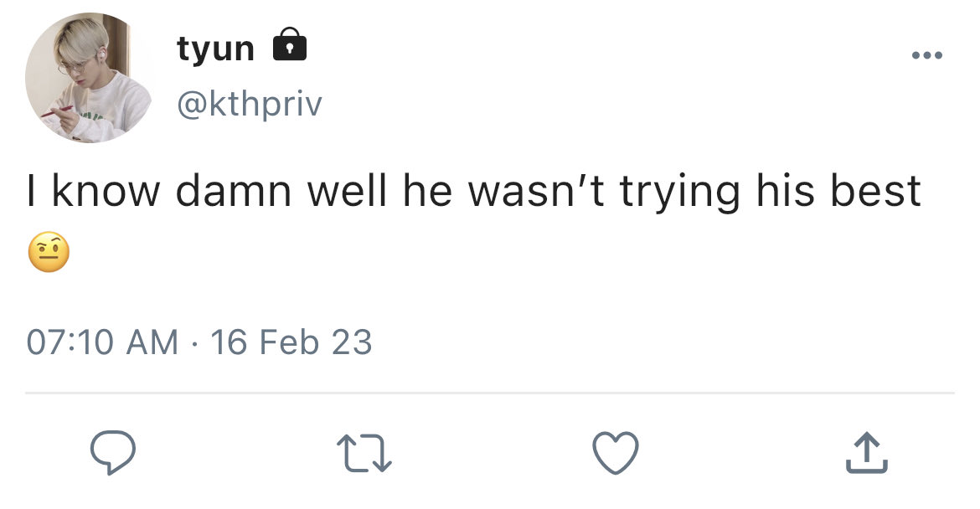Like the tweet with the heart icon

616,453
